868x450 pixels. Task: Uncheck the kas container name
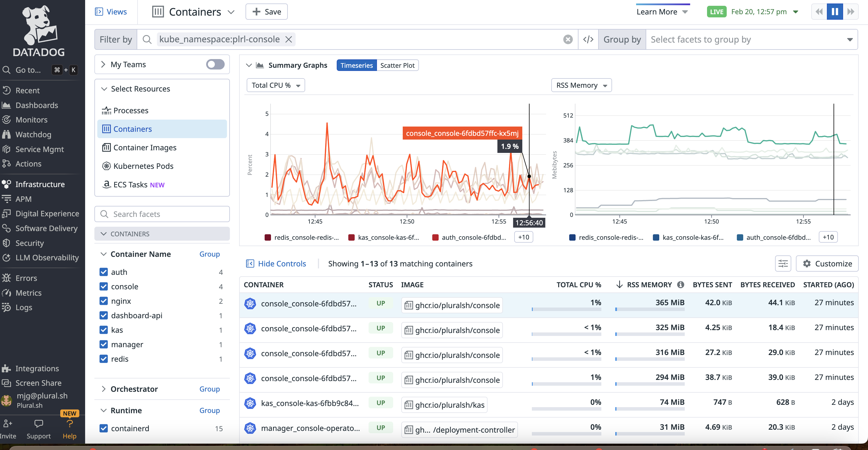[104, 330]
